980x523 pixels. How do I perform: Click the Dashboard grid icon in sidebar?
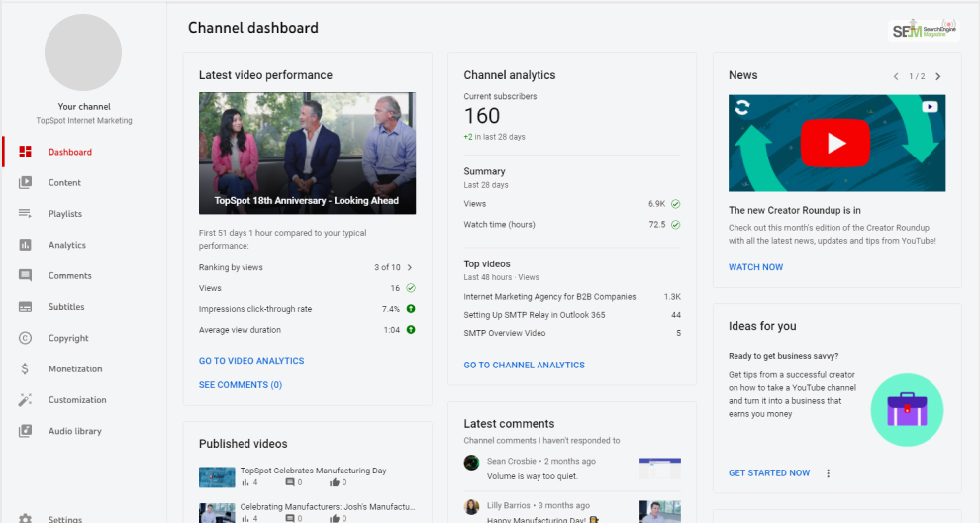pos(25,152)
